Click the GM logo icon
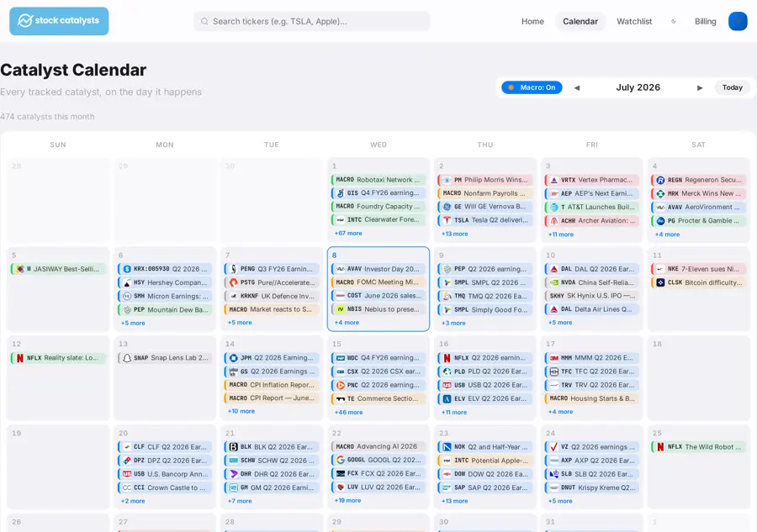 coord(234,487)
